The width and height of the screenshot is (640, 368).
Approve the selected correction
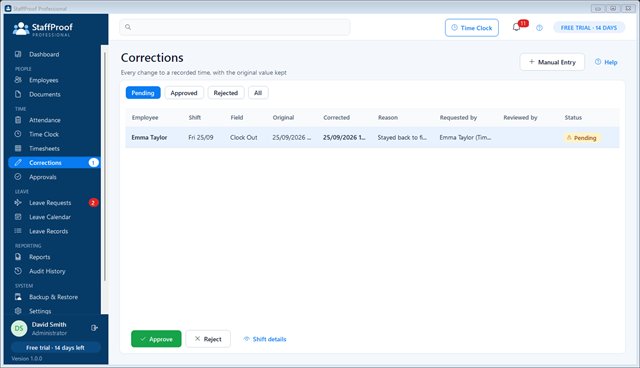[x=156, y=339]
